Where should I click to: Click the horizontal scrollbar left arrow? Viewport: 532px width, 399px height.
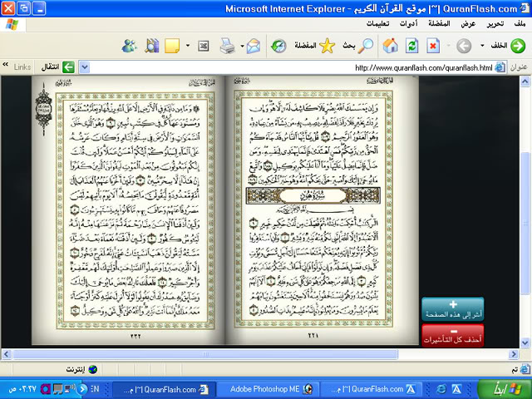click(x=6, y=355)
